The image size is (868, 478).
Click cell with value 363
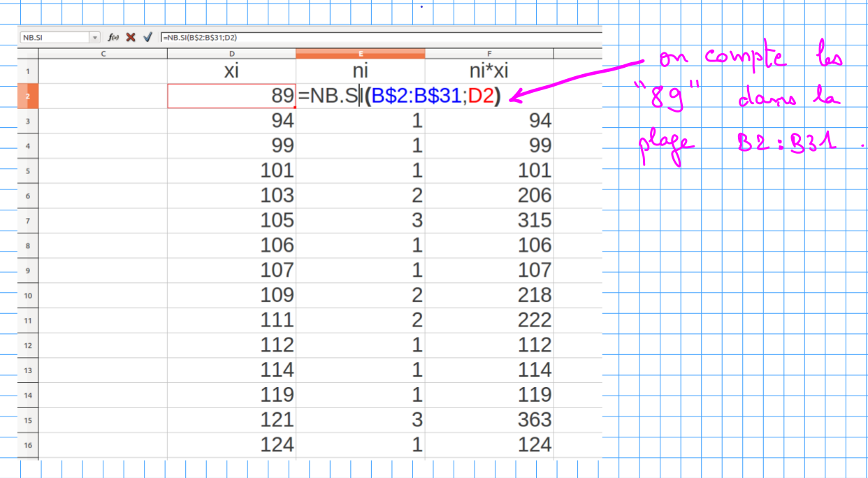point(489,420)
